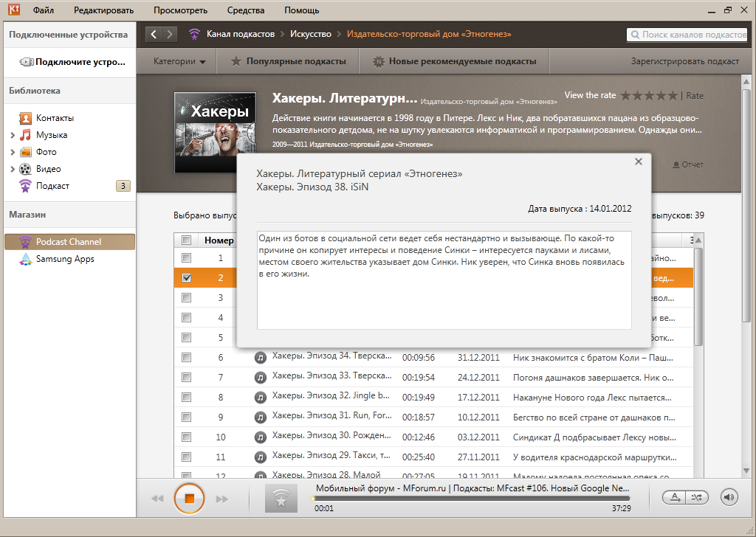Screen dimensions: 756x537
Task: Skip to the previous track
Action: coord(158,499)
